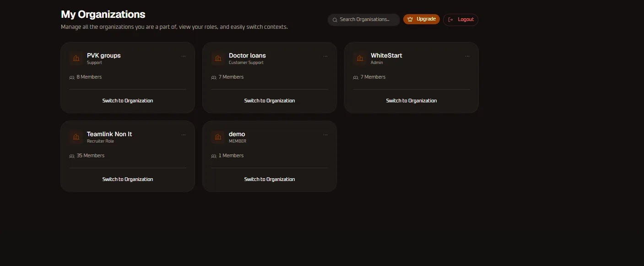Click the members icon on PVK groups
This screenshot has width=644, height=266.
click(x=72, y=77)
